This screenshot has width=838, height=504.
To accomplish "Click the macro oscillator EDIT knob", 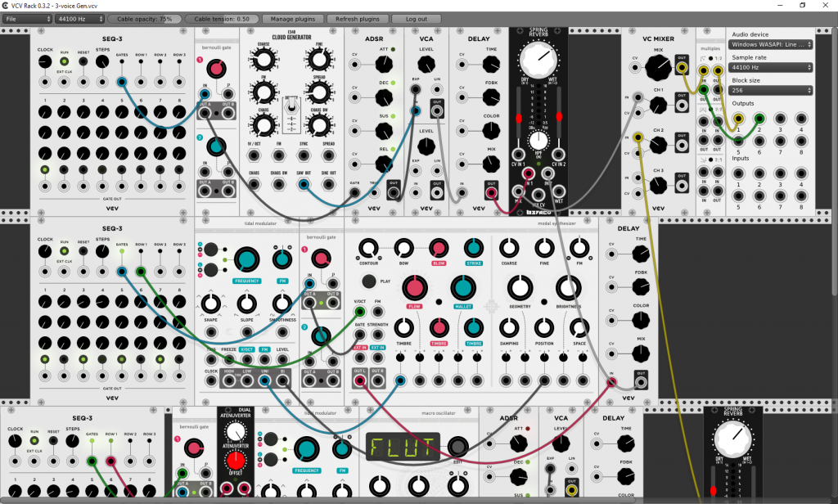I will pos(457,446).
